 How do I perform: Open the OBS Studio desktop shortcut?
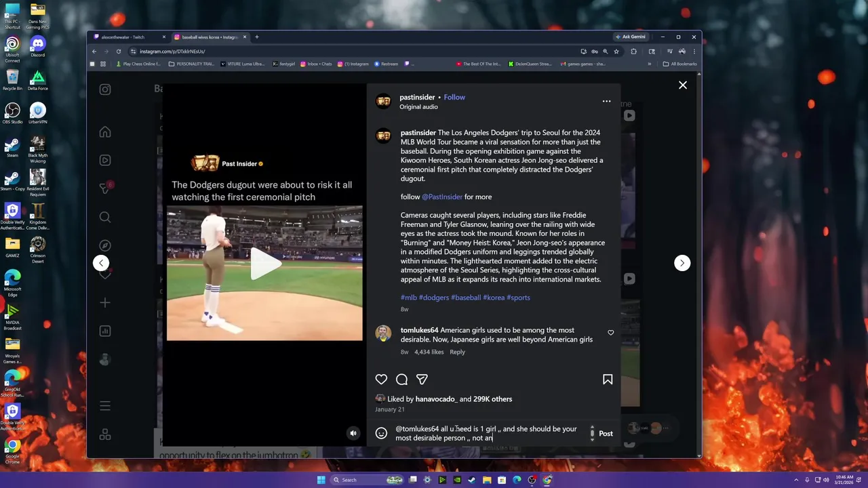12,113
